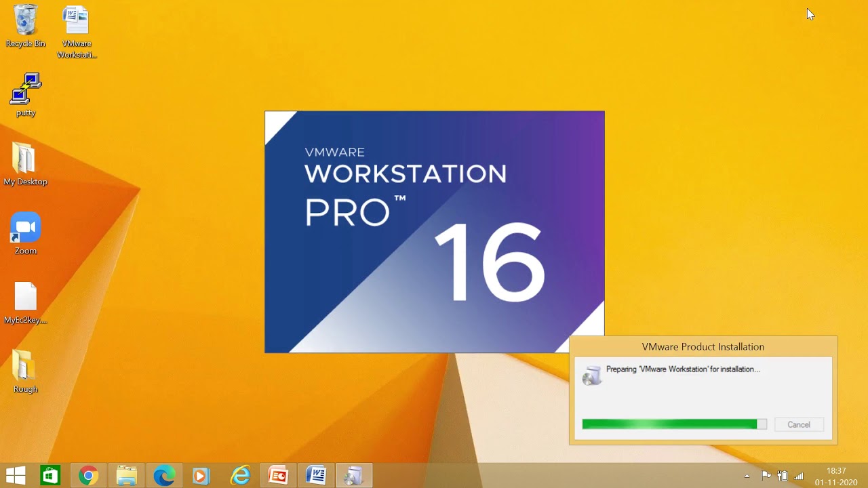Select the MyEc2key... file icon
This screenshot has width=868, height=488.
tap(26, 303)
